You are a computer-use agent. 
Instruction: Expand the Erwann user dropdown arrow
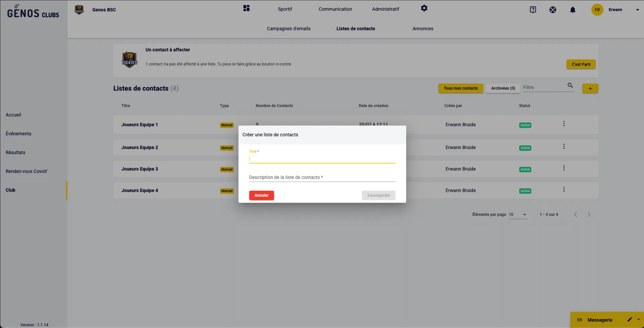pyautogui.click(x=637, y=10)
